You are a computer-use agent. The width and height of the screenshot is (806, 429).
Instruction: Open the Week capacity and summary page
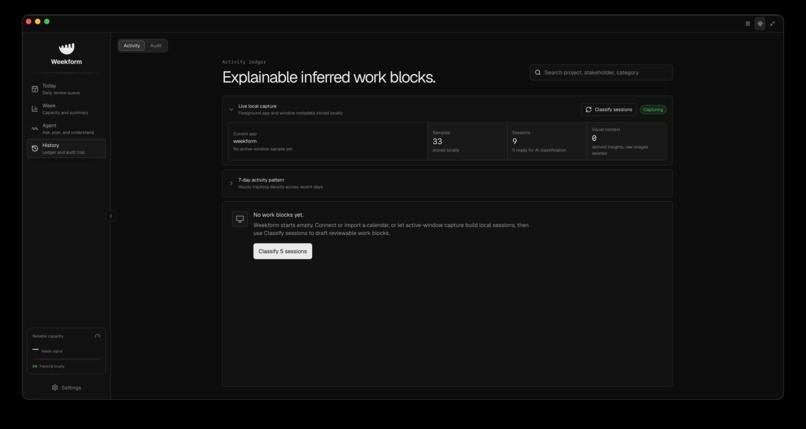[66, 109]
